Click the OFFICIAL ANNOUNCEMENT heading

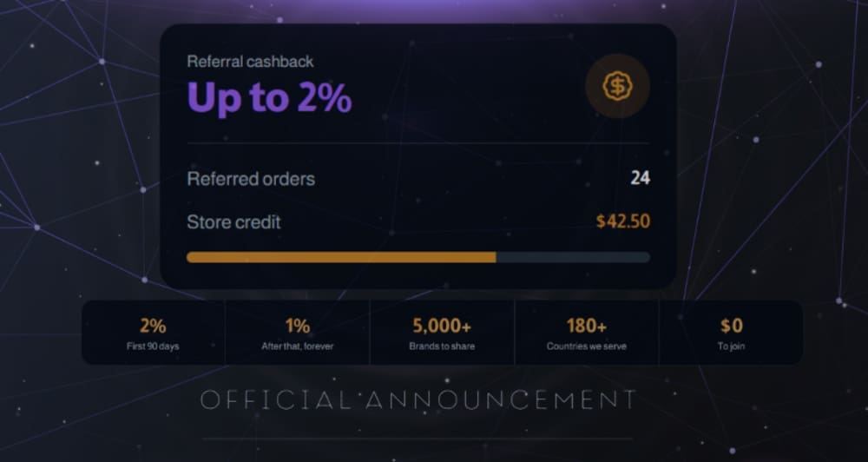pos(418,400)
